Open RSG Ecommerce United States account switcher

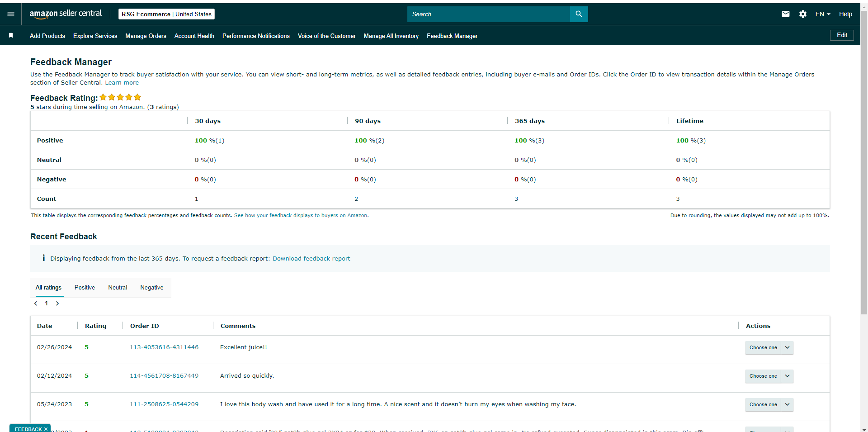[166, 14]
